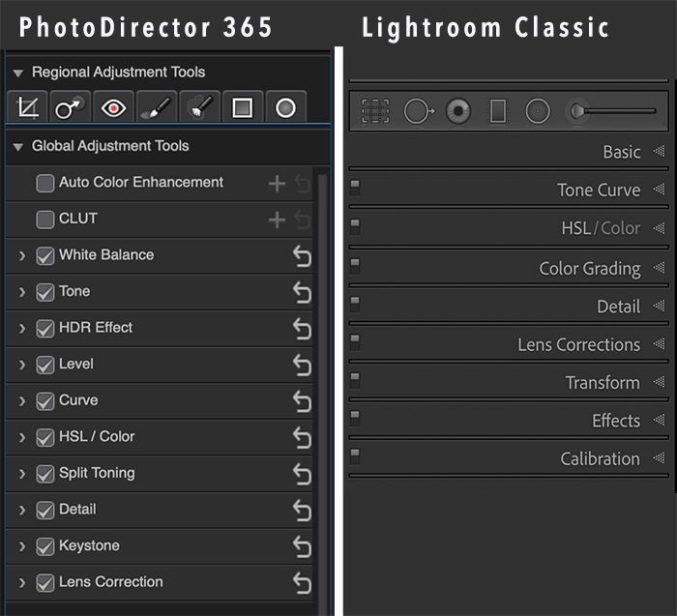Reset White Balance adjustments
Image resolution: width=677 pixels, height=616 pixels.
(302, 256)
